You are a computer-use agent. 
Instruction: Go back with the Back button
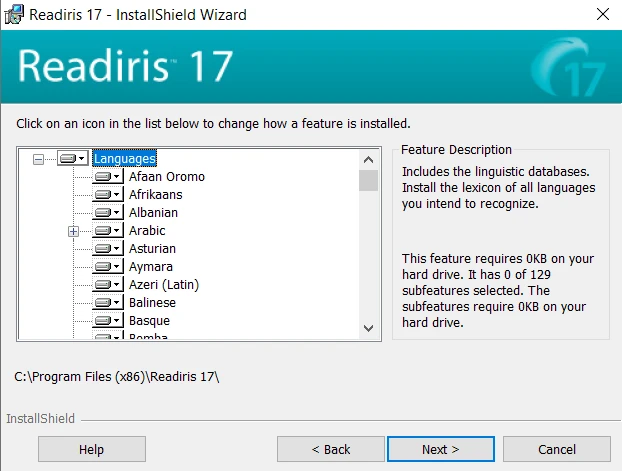[x=330, y=449]
